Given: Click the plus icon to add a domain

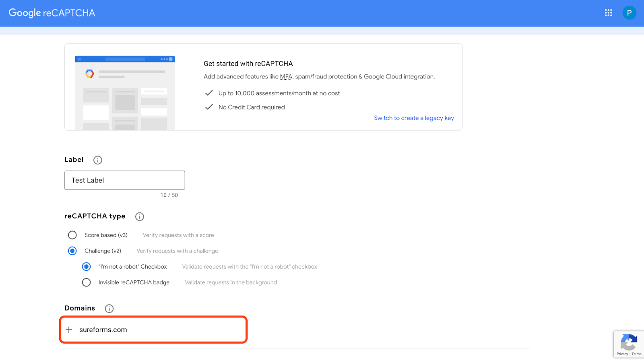Looking at the screenshot, I should [69, 329].
